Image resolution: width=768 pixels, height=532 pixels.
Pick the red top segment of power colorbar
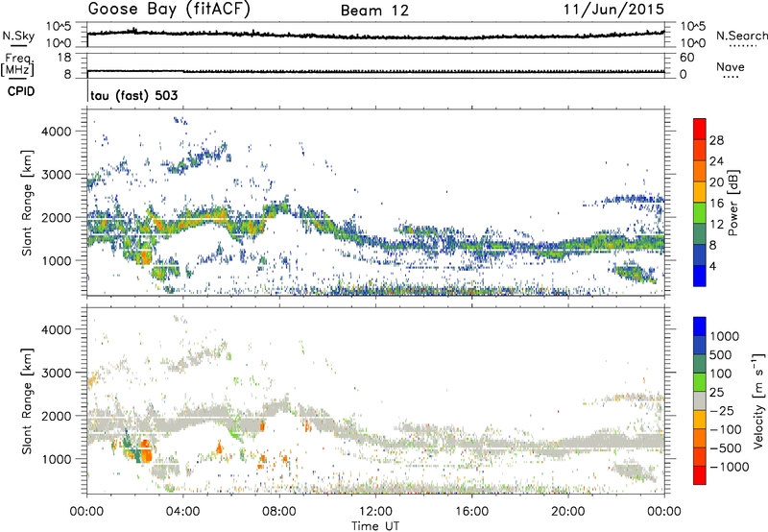[x=700, y=130]
